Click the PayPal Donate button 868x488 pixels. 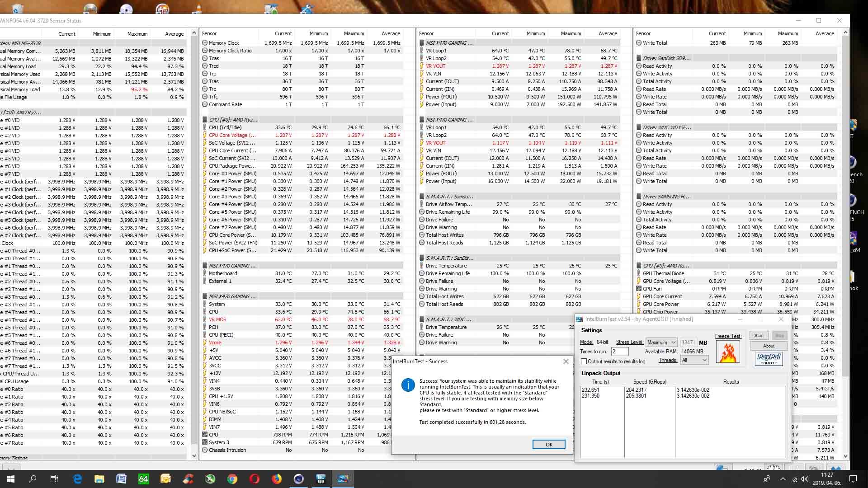tap(769, 359)
